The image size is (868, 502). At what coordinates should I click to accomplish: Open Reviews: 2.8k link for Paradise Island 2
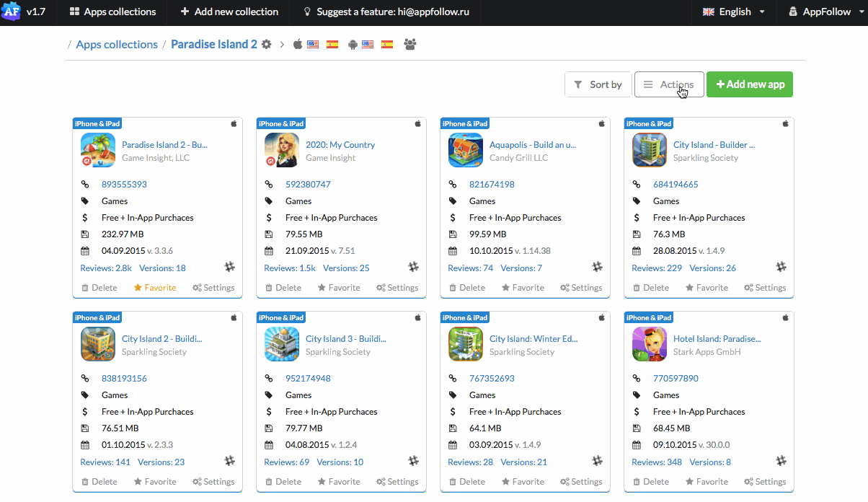pyautogui.click(x=106, y=268)
